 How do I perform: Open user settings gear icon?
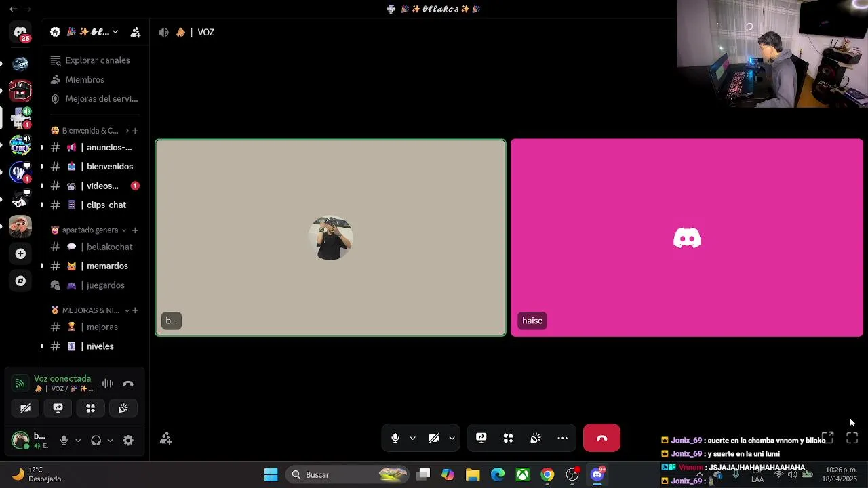[128, 441]
